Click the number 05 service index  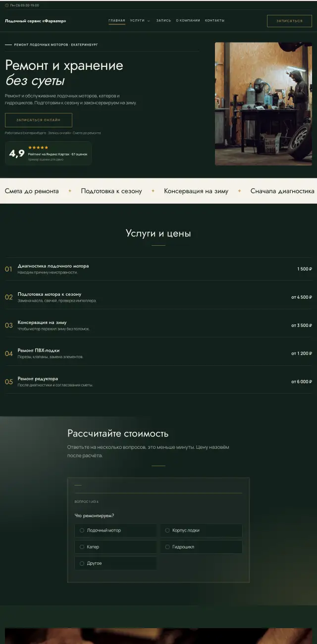(9, 381)
